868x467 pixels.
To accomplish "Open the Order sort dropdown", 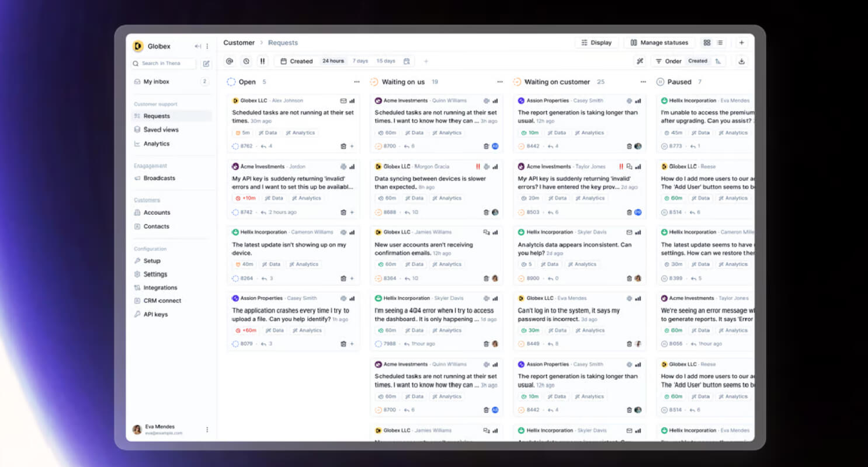I will 668,61.
